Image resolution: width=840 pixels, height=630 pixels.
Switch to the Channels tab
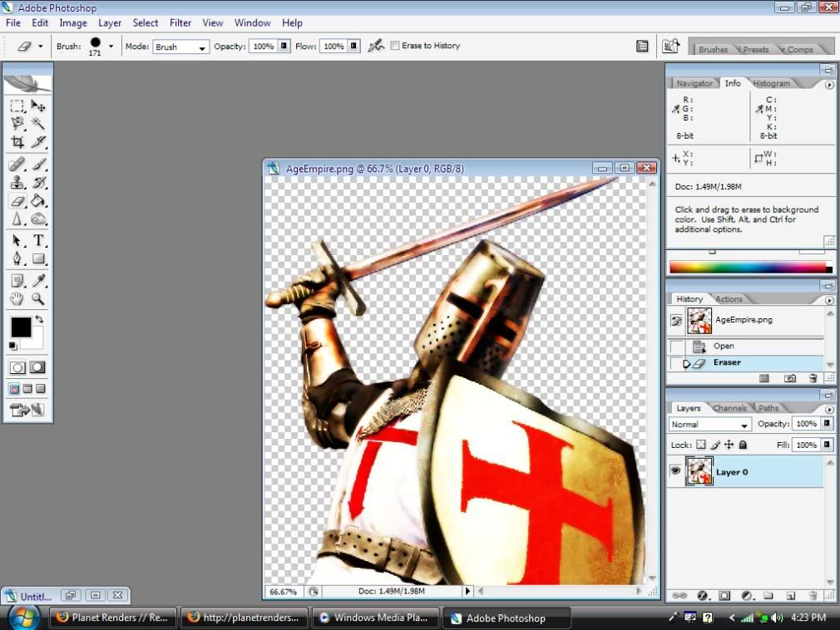pyautogui.click(x=729, y=408)
